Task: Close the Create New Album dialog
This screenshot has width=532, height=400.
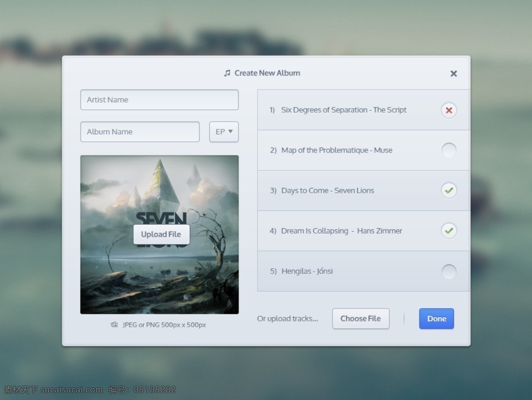Action: point(454,74)
